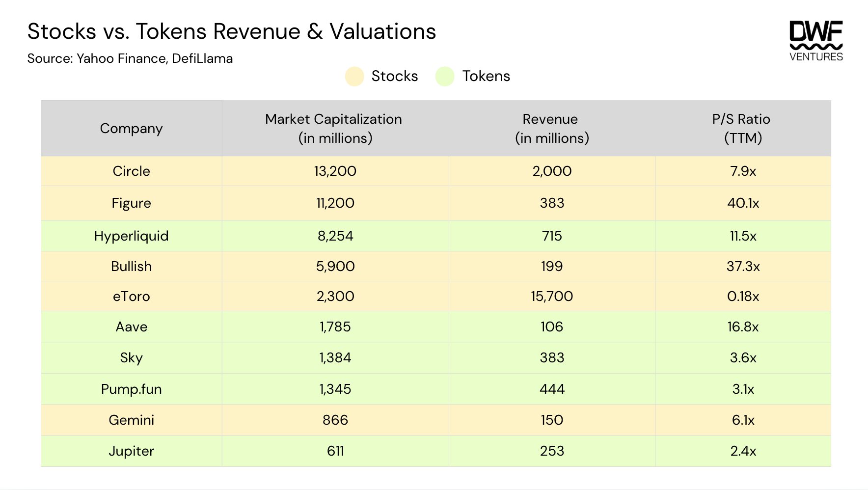868x490 pixels.
Task: Click the chart title text
Action: coord(231,32)
